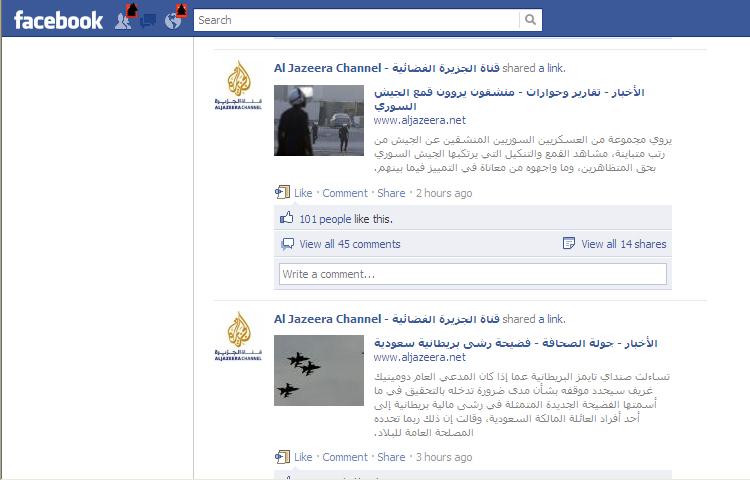The height and width of the screenshot is (480, 750).
Task: Click the link post icon beside second Like
Action: (x=282, y=457)
